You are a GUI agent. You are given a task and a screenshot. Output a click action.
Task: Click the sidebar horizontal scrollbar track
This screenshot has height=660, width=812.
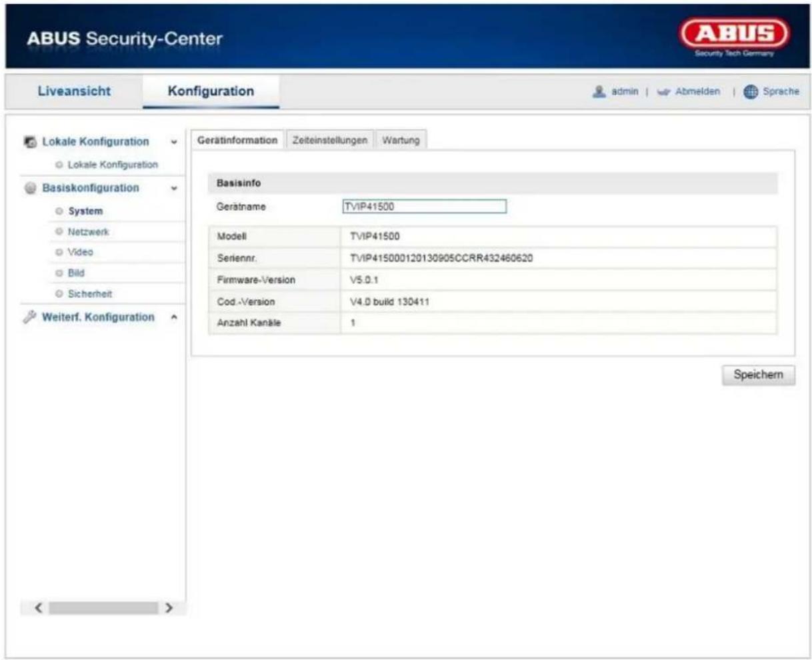[x=104, y=608]
